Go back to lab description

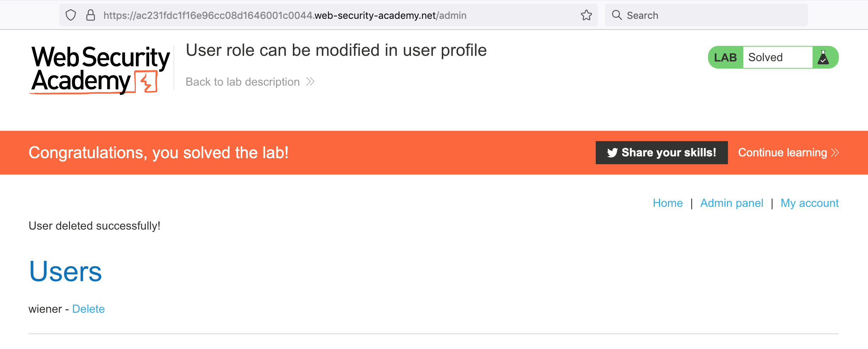click(x=242, y=82)
